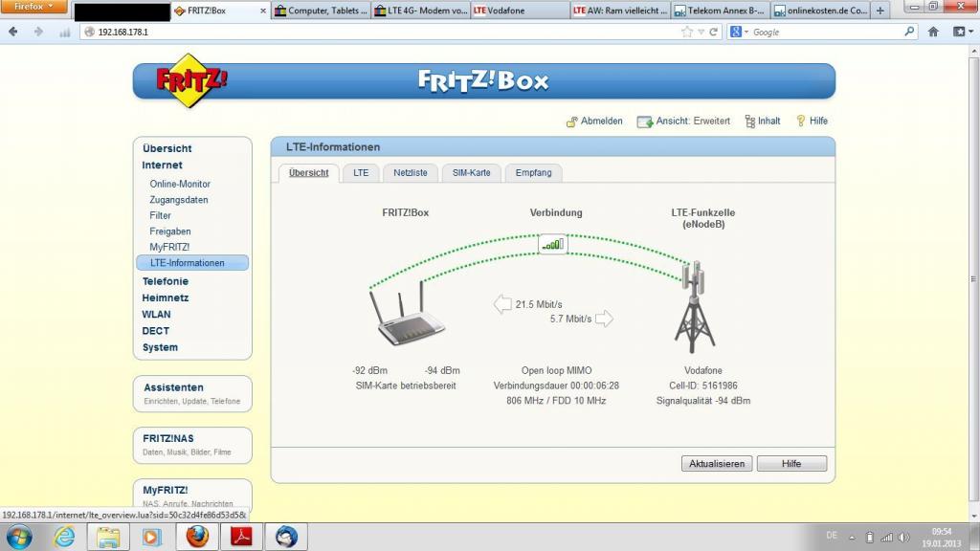This screenshot has width=980, height=551.
Task: Open the FRITZ!NAS box
Action: tap(192, 446)
